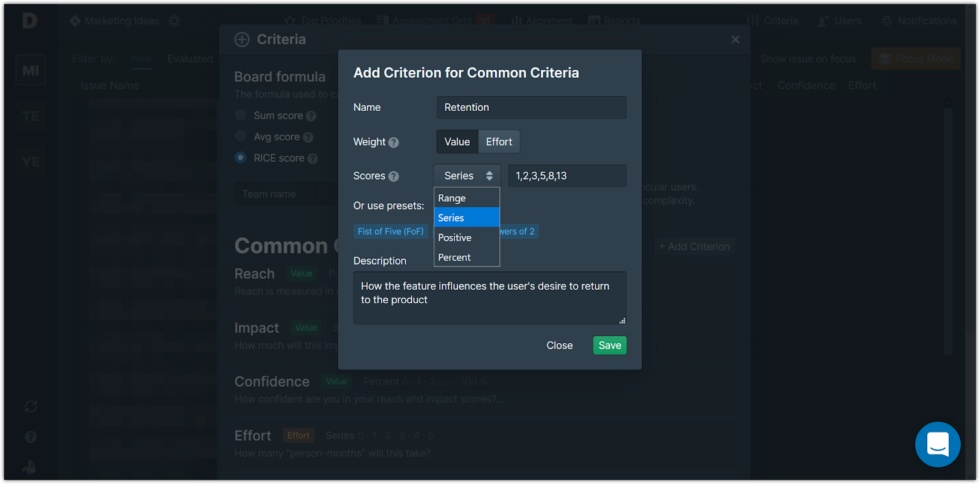This screenshot has height=484, width=980.
Task: Open the Top Priorities tab
Action: click(323, 21)
